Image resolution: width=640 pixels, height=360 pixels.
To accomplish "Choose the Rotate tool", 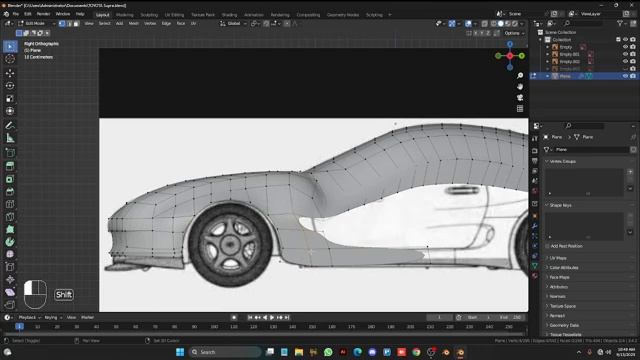I will pyautogui.click(x=10, y=86).
